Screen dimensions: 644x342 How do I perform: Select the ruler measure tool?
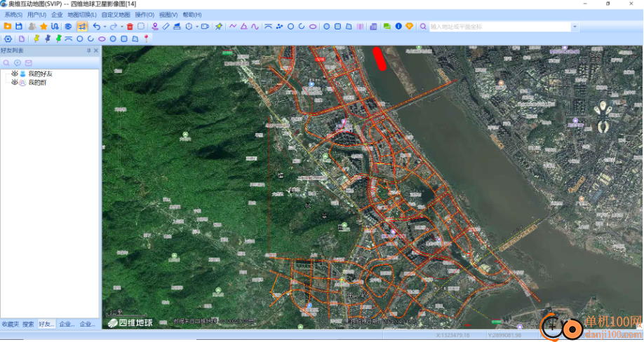point(166,26)
